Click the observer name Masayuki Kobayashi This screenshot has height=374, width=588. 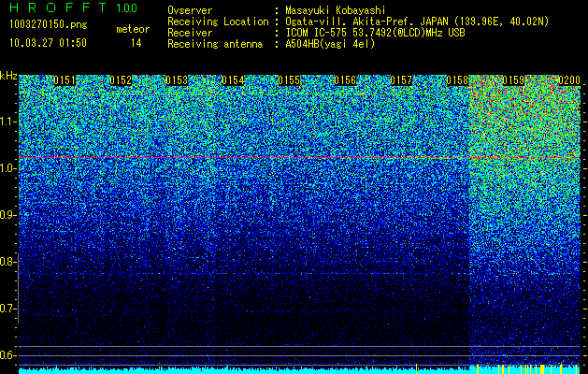pyautogui.click(x=335, y=10)
